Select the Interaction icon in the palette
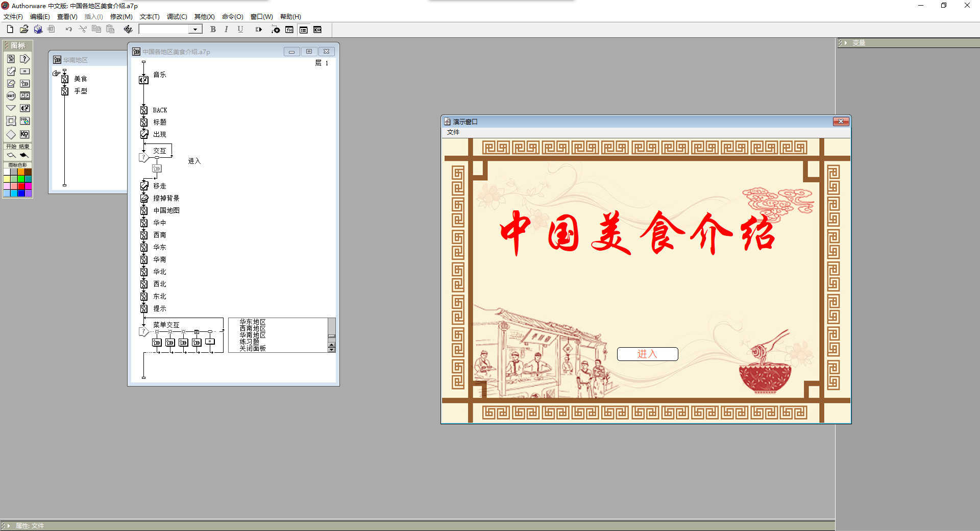 [24, 59]
